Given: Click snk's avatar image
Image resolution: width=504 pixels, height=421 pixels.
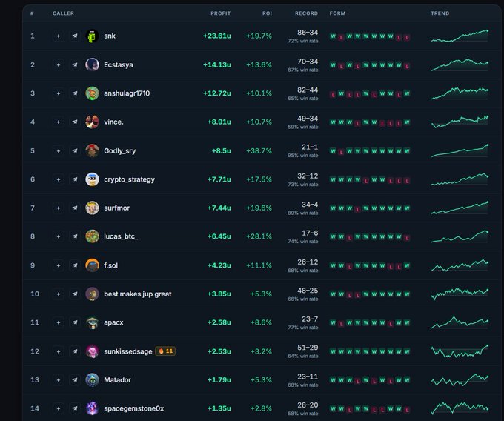Looking at the screenshot, I should [x=92, y=36].
